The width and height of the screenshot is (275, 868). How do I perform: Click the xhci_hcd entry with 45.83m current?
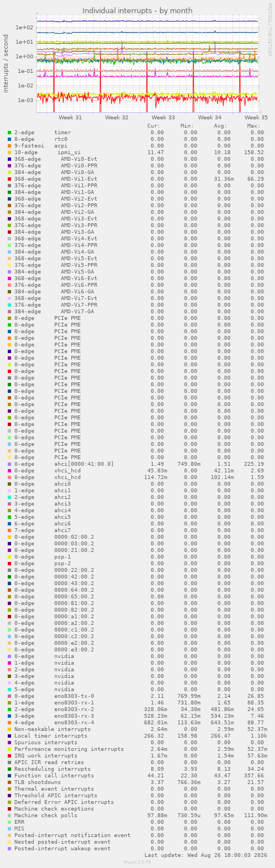68,471
